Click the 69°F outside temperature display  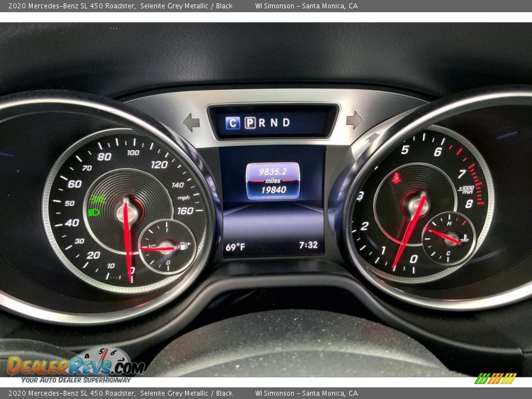[x=235, y=247]
